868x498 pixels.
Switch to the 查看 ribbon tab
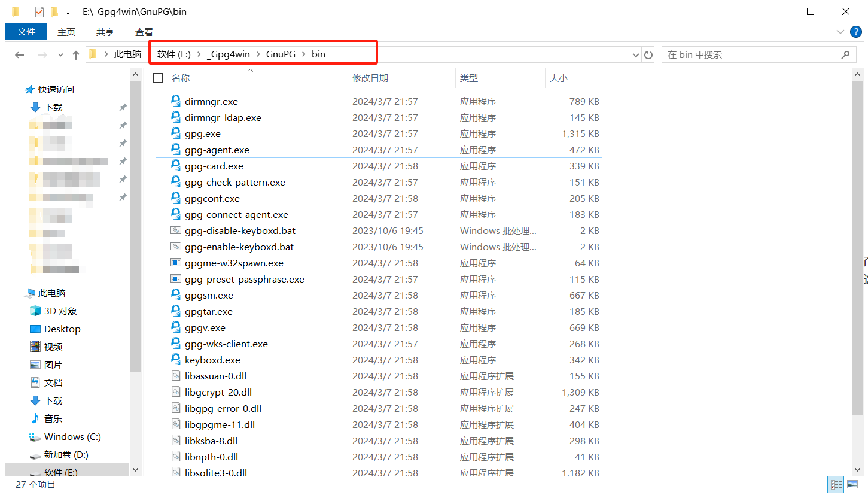144,32
